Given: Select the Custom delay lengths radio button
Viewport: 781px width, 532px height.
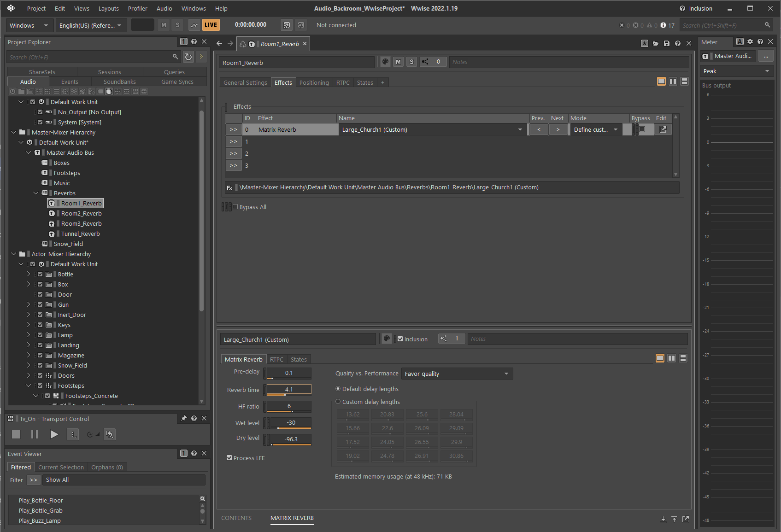Looking at the screenshot, I should pos(338,402).
